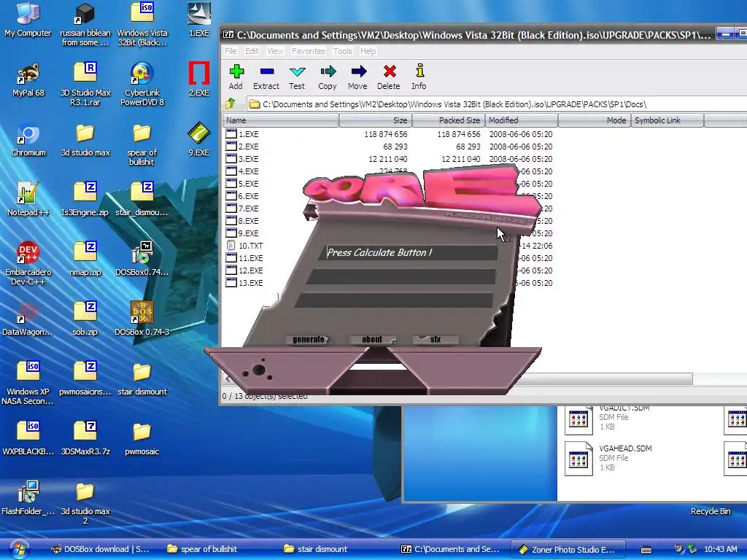Click the 7-Zip address path field
Screen dimensions: 747x560
[x=495, y=104]
